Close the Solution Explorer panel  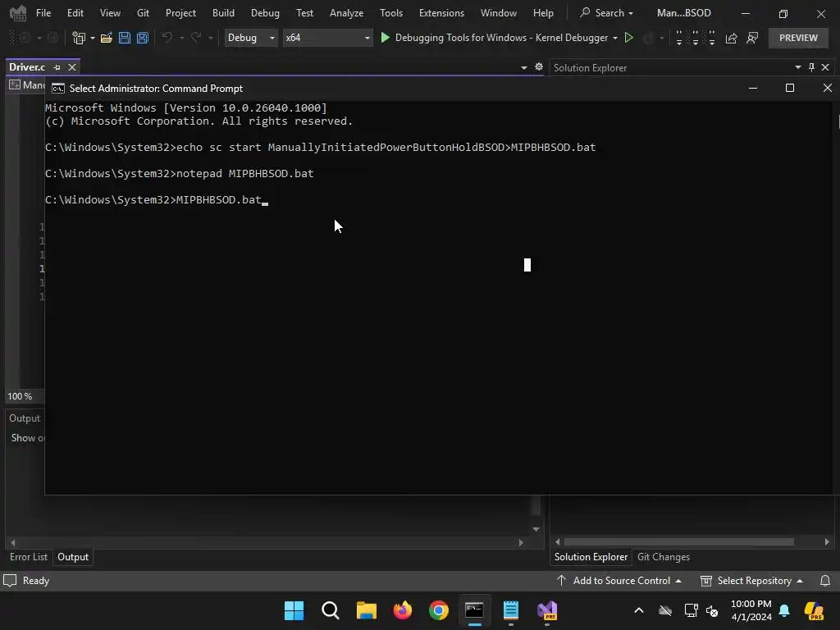pos(825,67)
